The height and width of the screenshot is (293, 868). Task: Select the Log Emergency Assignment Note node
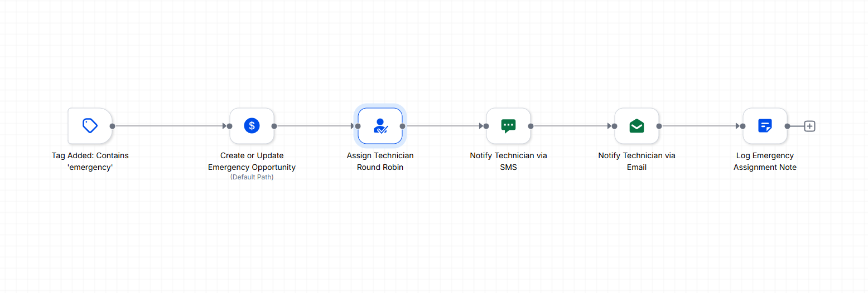click(x=765, y=126)
